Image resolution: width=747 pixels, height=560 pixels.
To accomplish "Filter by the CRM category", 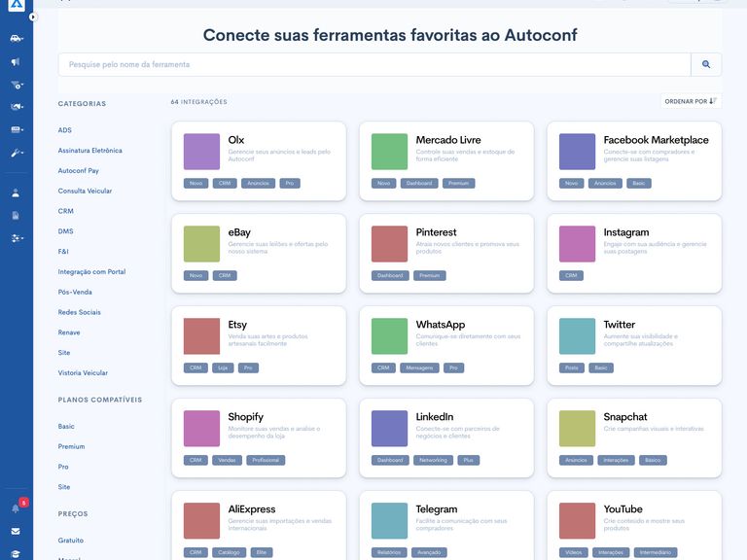I will [65, 211].
